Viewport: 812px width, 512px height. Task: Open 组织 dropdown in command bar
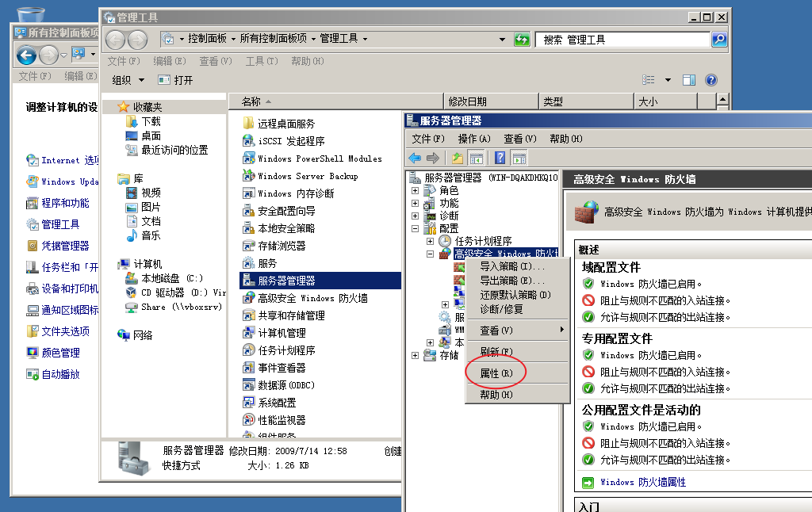click(128, 80)
